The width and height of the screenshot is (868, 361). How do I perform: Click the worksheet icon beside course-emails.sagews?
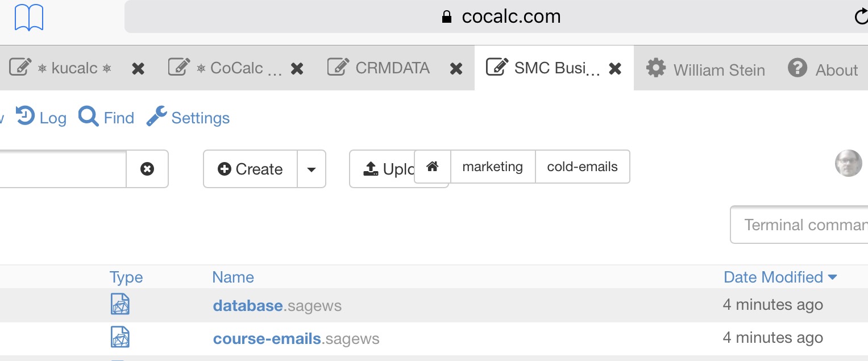120,337
